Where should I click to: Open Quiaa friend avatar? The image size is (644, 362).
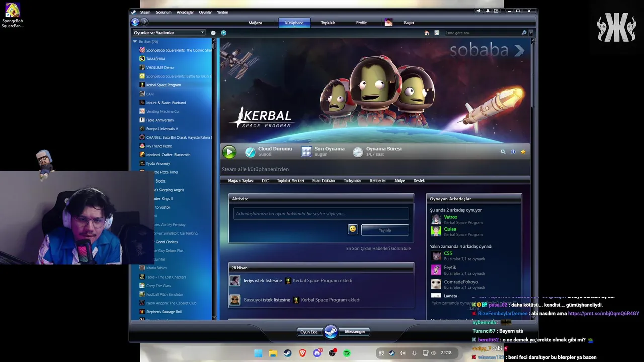coord(436,231)
